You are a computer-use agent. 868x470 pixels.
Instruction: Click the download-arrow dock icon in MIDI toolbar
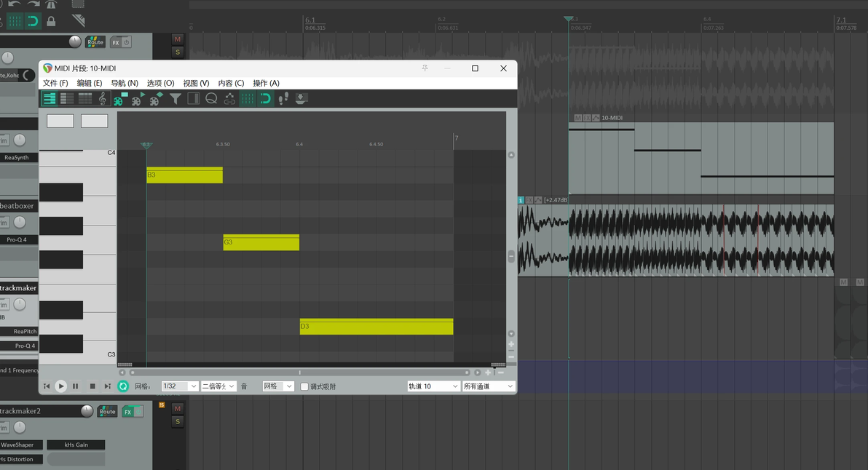pyautogui.click(x=301, y=98)
